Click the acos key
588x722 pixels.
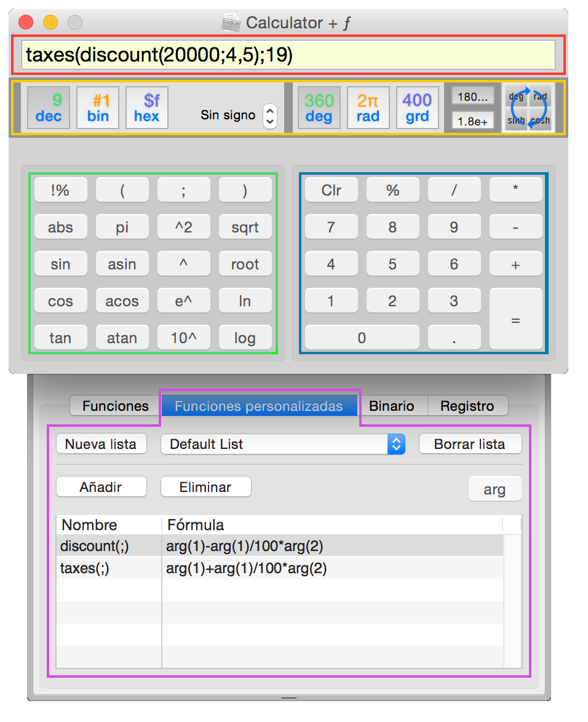pyautogui.click(x=122, y=301)
